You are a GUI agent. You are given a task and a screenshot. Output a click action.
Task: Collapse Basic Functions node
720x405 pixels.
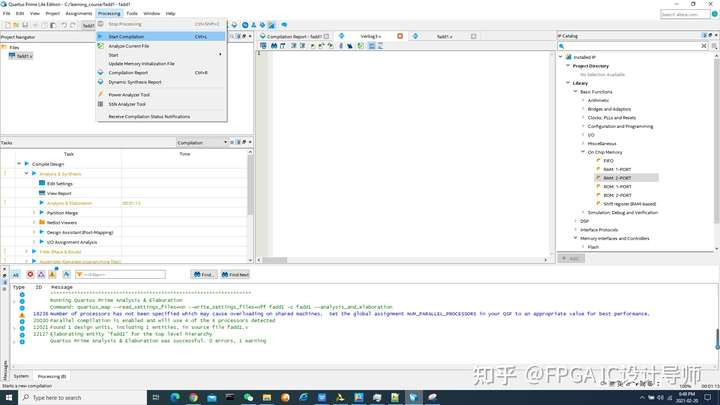(x=575, y=92)
